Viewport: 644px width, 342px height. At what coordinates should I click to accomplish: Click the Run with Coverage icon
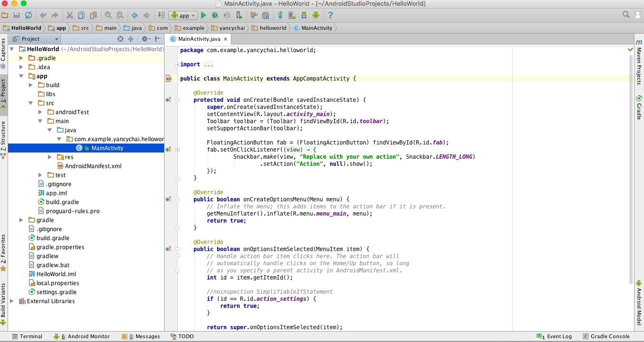tap(227, 15)
